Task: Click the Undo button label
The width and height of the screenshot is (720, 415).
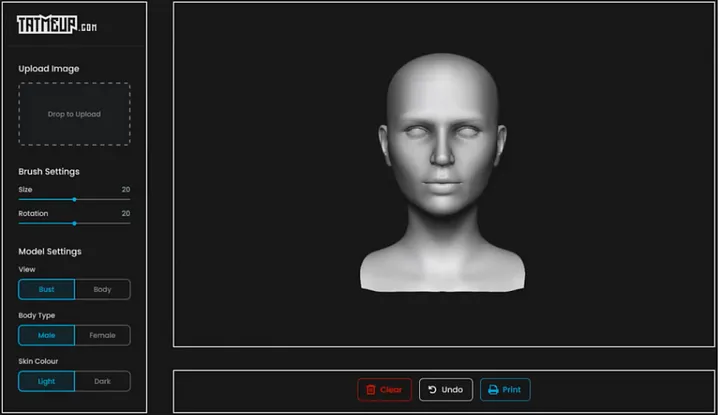Action: tap(452, 390)
